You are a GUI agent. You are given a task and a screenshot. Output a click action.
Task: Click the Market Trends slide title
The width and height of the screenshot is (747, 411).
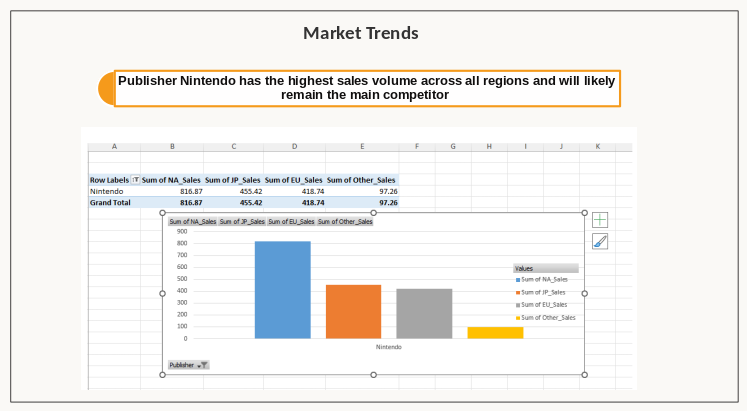coord(361,33)
